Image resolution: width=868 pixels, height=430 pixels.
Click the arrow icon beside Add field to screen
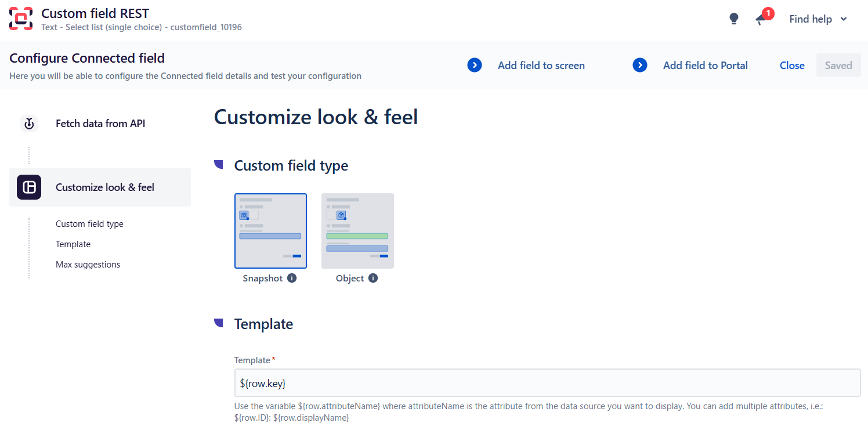coord(475,66)
